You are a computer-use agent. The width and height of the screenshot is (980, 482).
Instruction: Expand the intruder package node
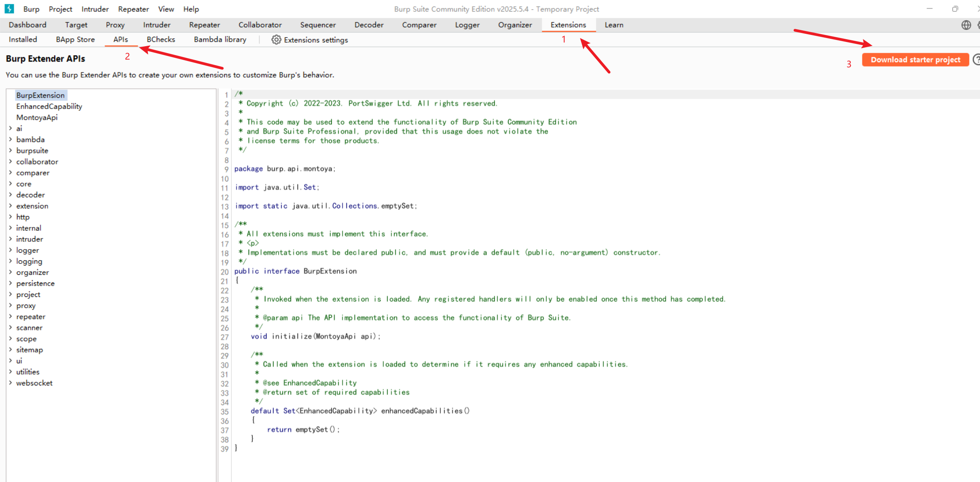coord(10,239)
